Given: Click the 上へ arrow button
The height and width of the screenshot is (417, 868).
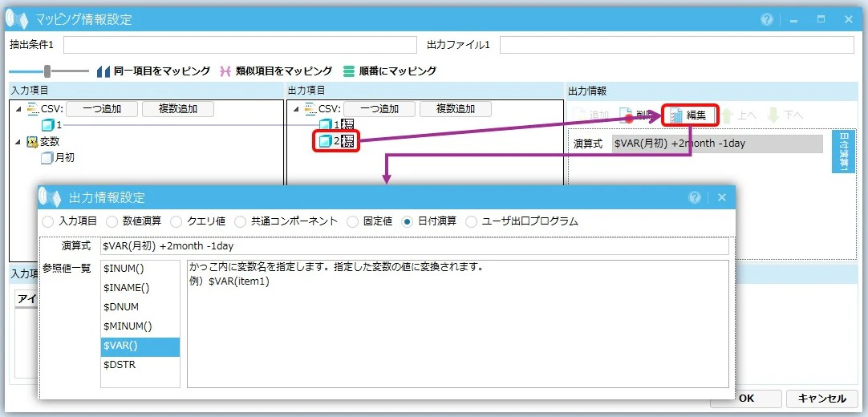Looking at the screenshot, I should tap(739, 115).
